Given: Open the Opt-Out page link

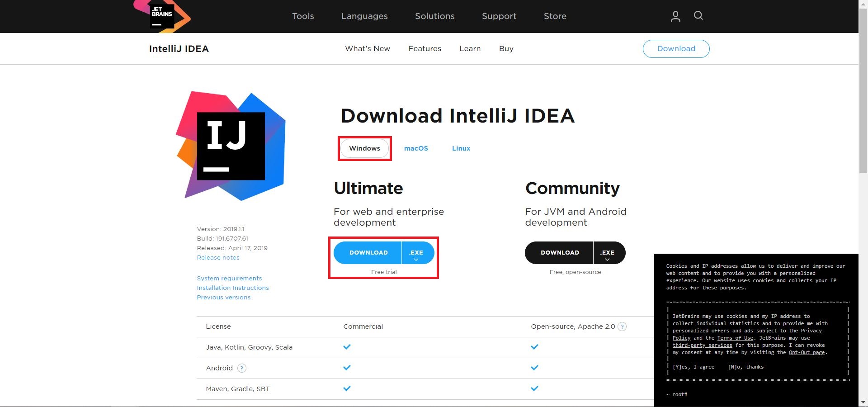Looking at the screenshot, I should click(807, 353).
